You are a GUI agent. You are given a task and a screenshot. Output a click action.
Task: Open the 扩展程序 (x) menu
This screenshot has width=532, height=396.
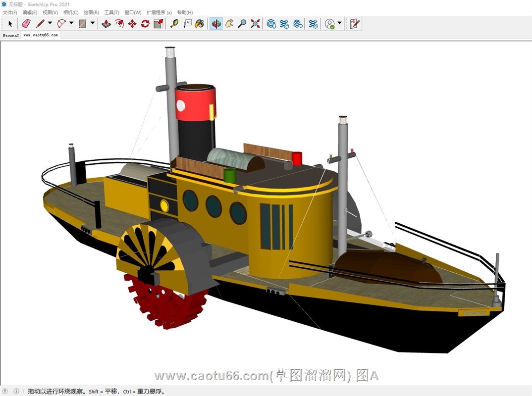point(159,12)
